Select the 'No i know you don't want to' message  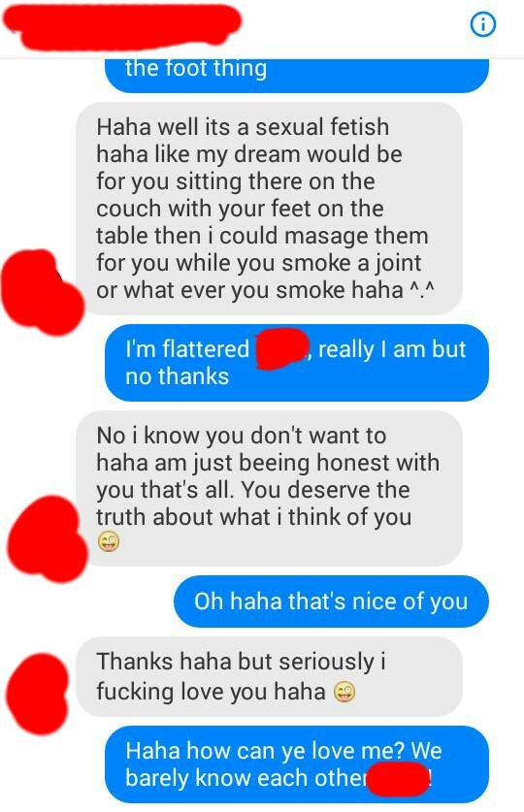tap(269, 488)
